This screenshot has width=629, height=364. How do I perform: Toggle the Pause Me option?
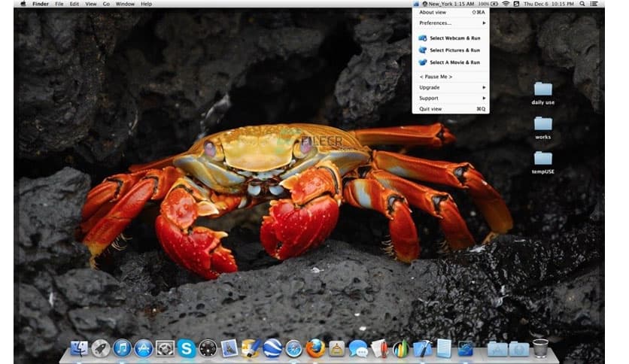click(436, 77)
